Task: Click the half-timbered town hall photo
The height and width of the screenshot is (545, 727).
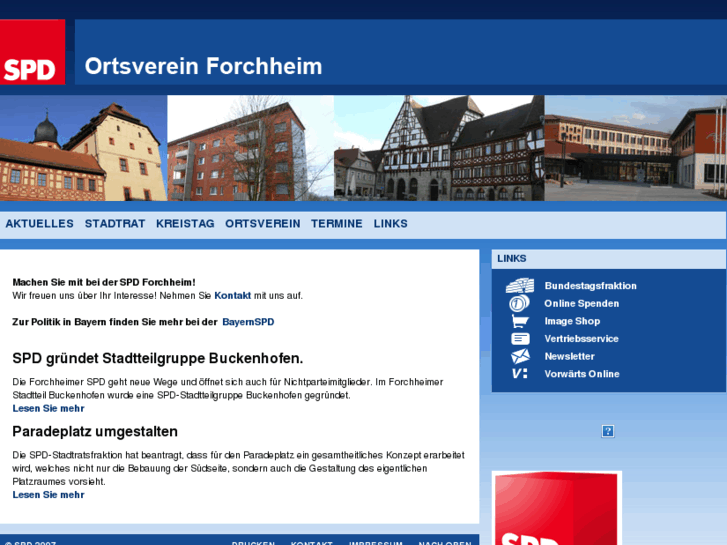Action: click(x=439, y=148)
